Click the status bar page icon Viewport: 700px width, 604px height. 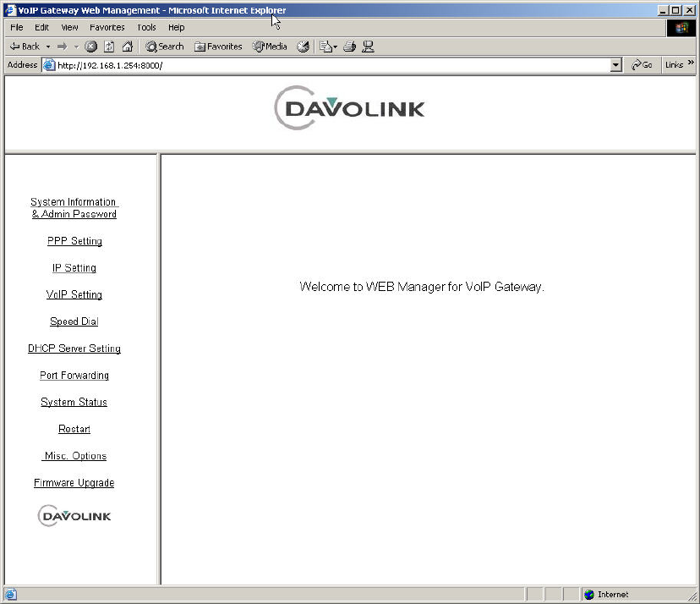pyautogui.click(x=11, y=595)
